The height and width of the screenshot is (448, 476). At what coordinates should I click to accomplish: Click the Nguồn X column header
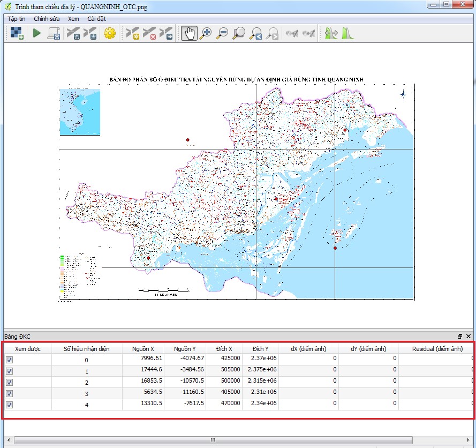pyautogui.click(x=143, y=349)
